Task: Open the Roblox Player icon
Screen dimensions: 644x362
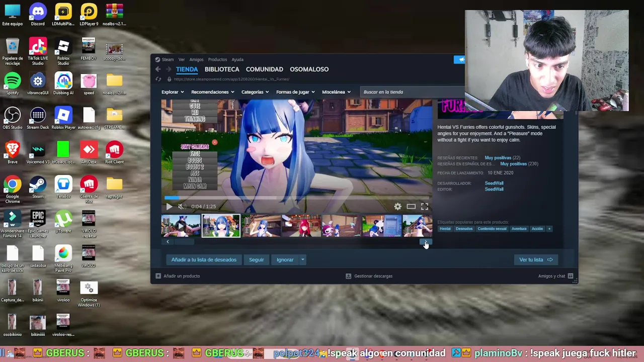Action: pyautogui.click(x=63, y=119)
